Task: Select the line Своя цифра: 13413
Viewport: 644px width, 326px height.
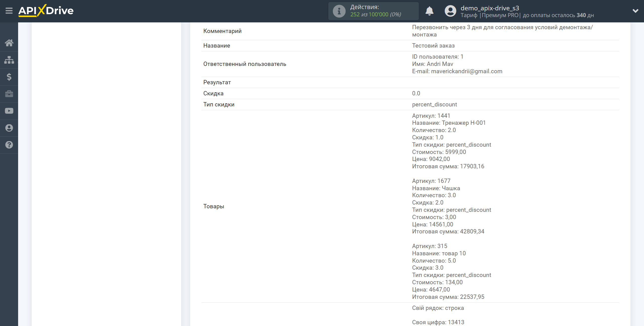Action: 438,322
